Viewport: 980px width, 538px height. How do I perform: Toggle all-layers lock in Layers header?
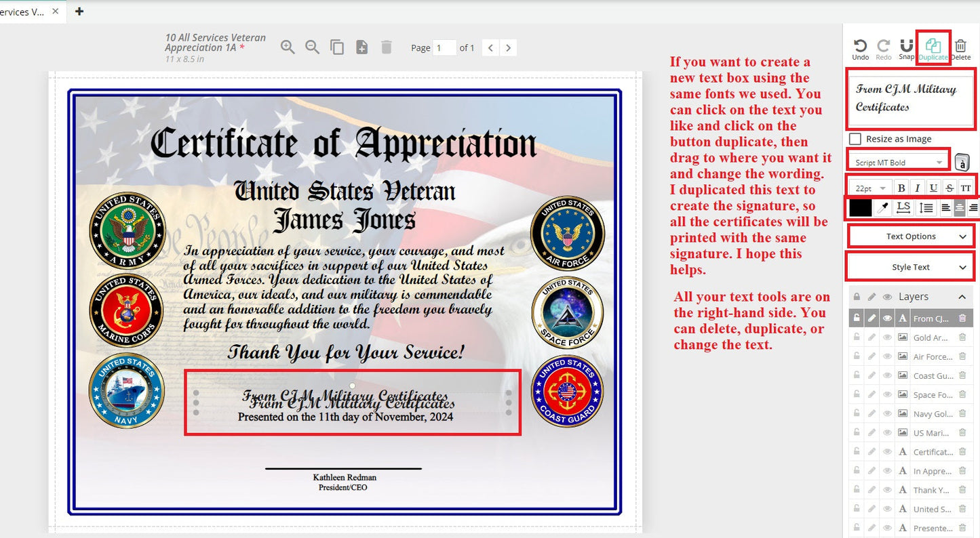[857, 297]
